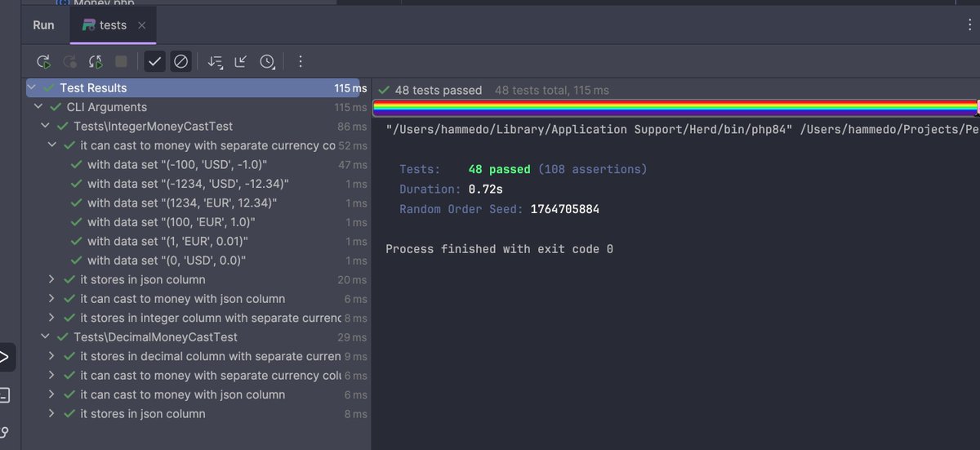Image resolution: width=980 pixels, height=450 pixels.
Task: Collapse the CLI Arguments node
Action: pos(38,107)
